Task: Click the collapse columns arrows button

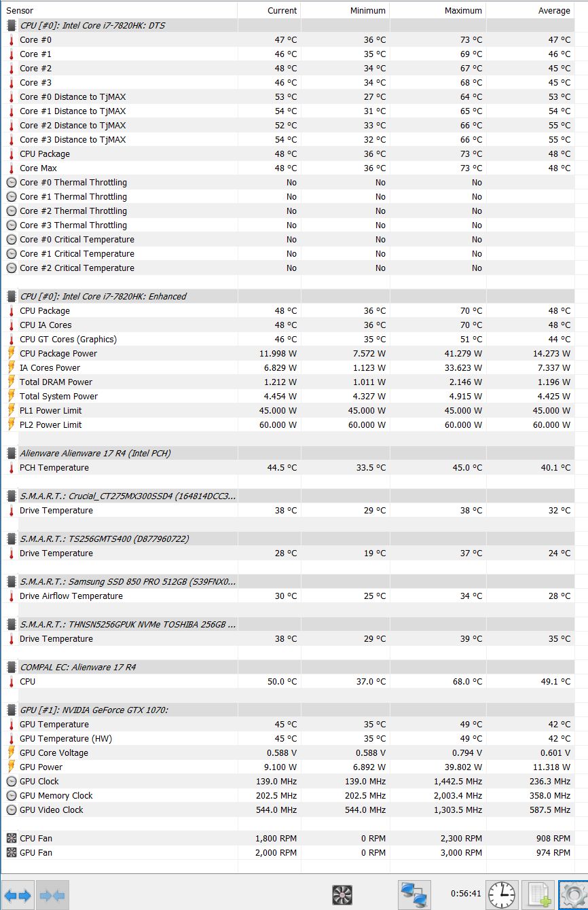Action: point(53,895)
